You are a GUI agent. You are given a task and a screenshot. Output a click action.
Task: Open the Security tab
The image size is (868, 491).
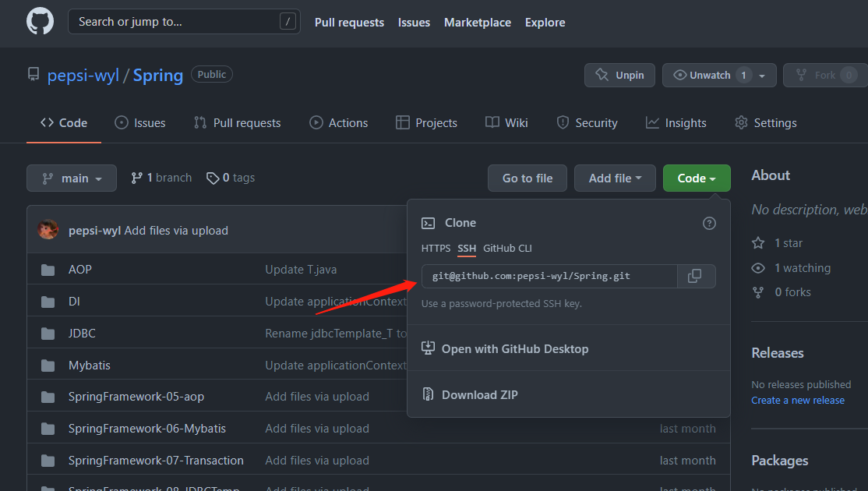[587, 123]
